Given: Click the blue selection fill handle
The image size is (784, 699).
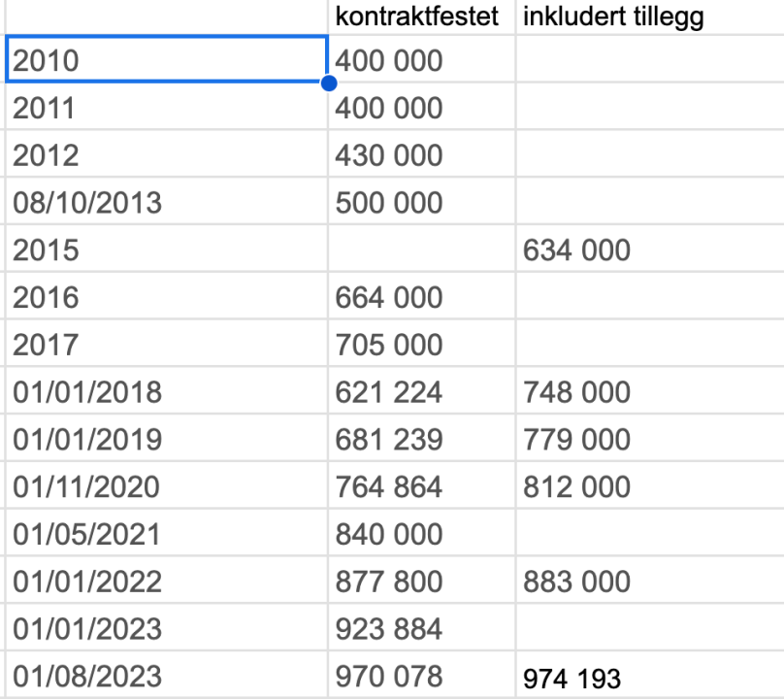Looking at the screenshot, I should tap(328, 83).
